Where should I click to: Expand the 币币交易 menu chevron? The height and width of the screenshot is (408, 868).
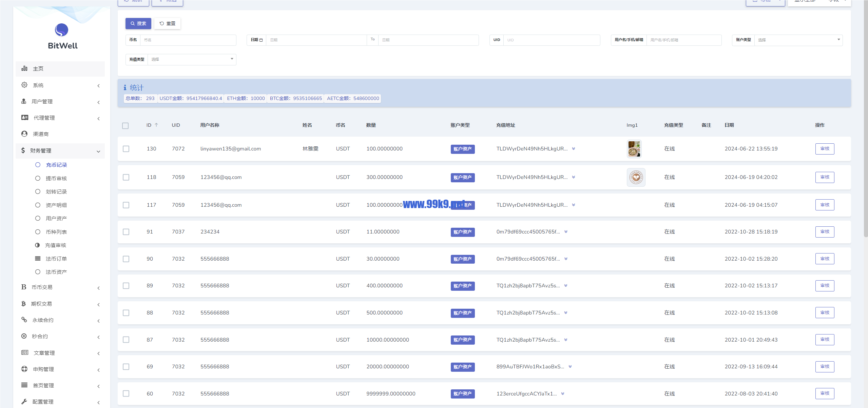pos(99,288)
